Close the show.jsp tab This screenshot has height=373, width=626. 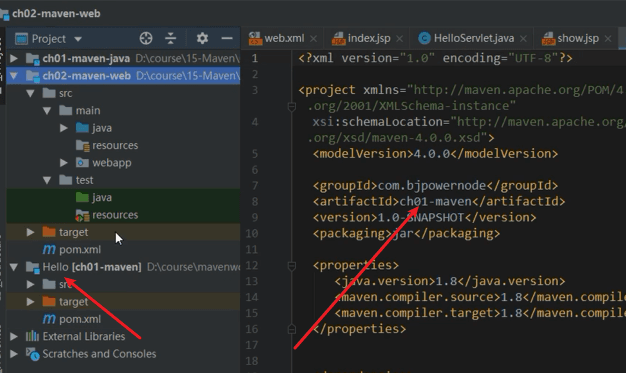[x=608, y=39]
